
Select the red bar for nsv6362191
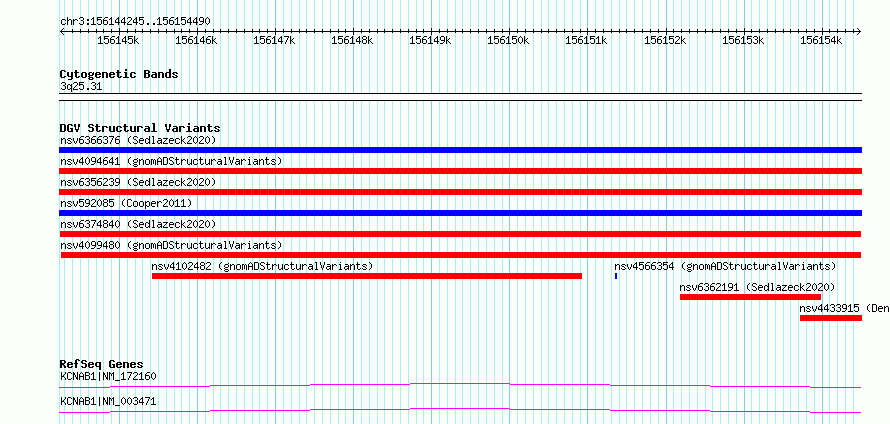pos(750,297)
